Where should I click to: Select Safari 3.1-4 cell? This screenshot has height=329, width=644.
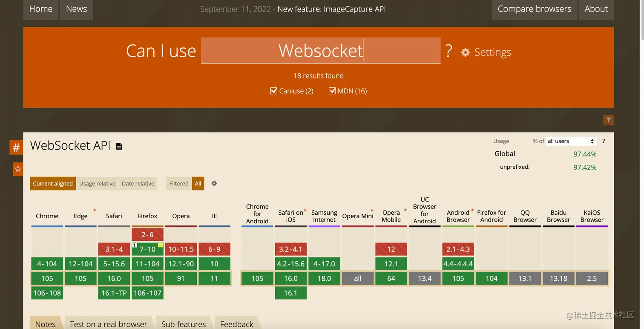point(114,249)
